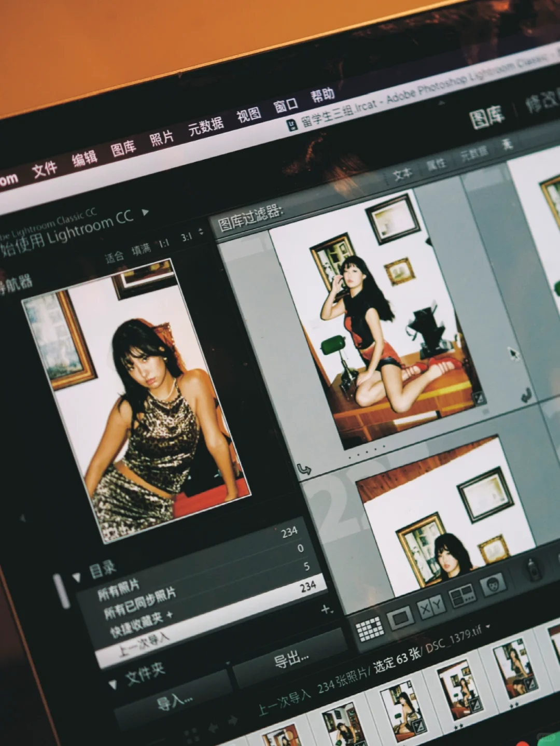Open Survey view icon
The width and height of the screenshot is (560, 746).
point(463,596)
